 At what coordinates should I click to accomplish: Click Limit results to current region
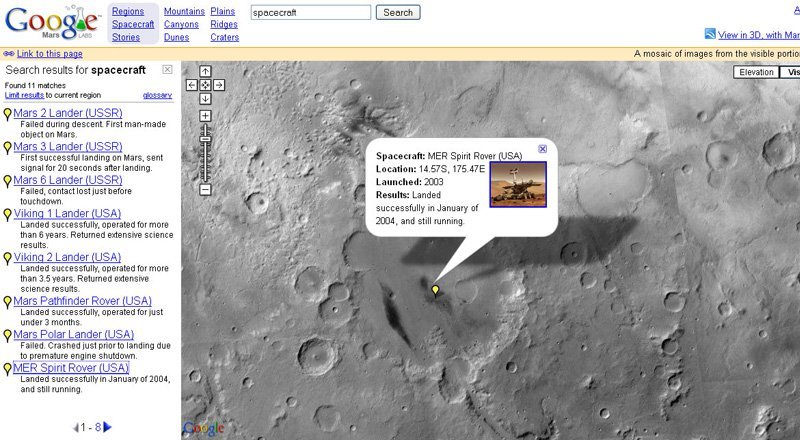pyautogui.click(x=24, y=95)
